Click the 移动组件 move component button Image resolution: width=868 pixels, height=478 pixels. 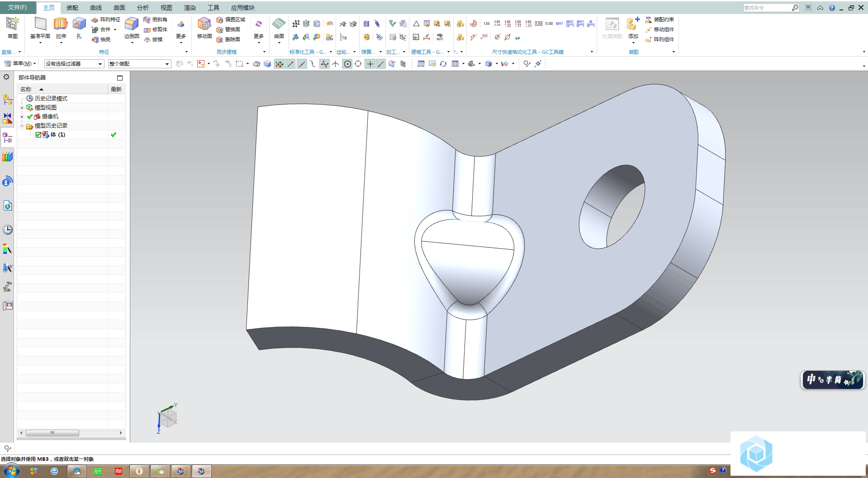659,29
